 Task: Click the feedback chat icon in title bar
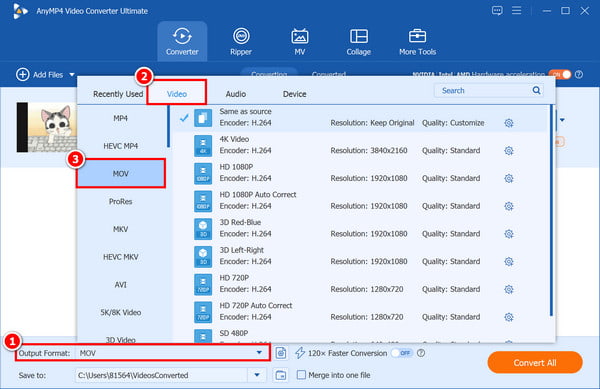[x=497, y=11]
